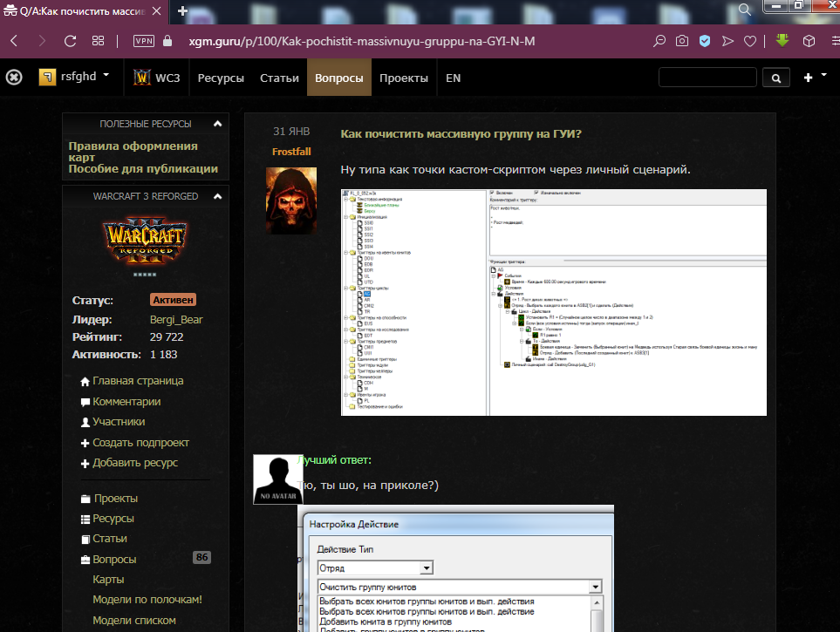Viewport: 840px width, 632px height.
Task: Click the 31 ЯНВ post date
Action: tap(291, 132)
